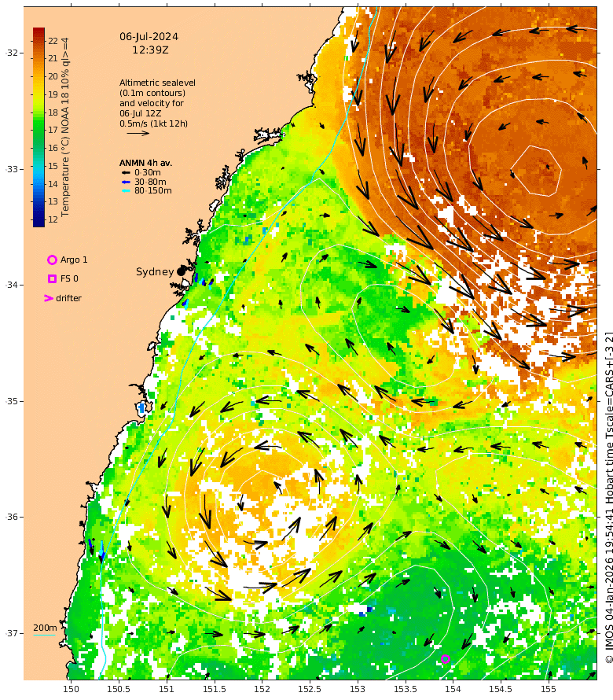Click the colorbar green band near 17

click(x=39, y=130)
